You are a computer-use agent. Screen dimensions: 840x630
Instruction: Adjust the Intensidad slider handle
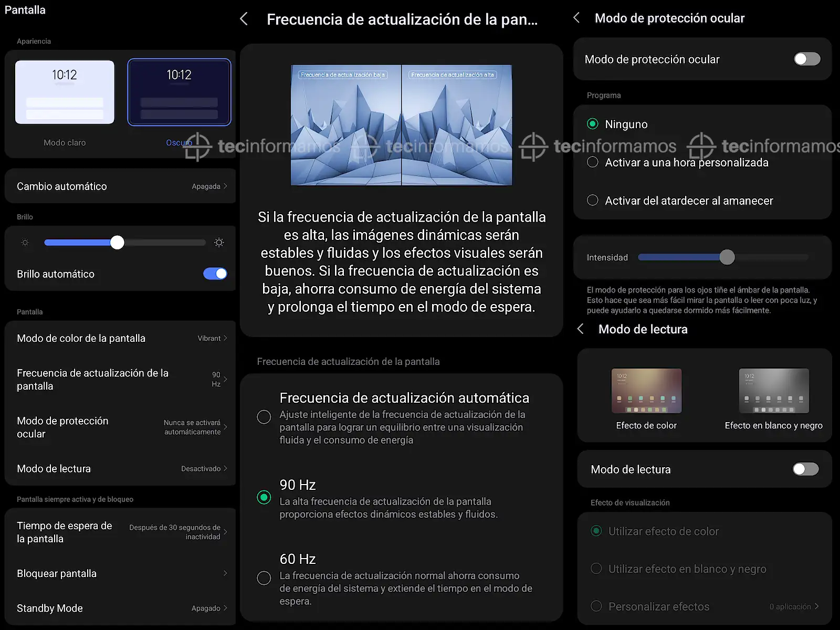[x=727, y=257]
